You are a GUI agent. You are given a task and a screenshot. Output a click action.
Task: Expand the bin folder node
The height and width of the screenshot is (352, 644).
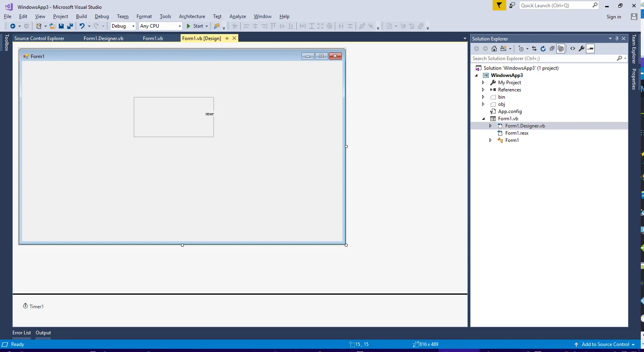point(483,97)
